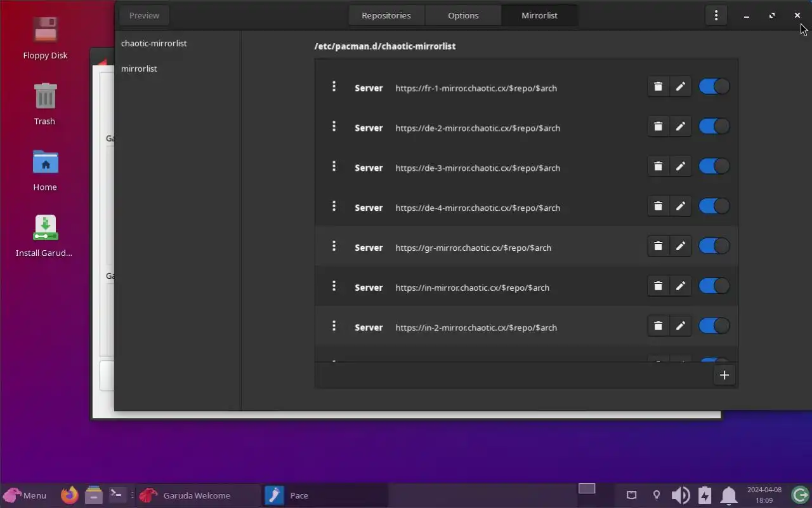Open row menu for de-3-mirror server
Image resolution: width=812 pixels, height=508 pixels.
pyautogui.click(x=334, y=166)
